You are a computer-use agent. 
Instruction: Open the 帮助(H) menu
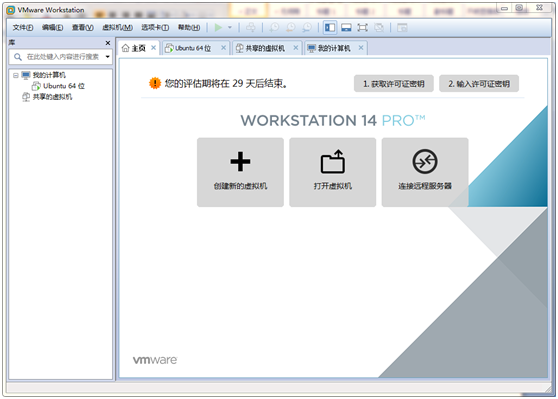189,28
